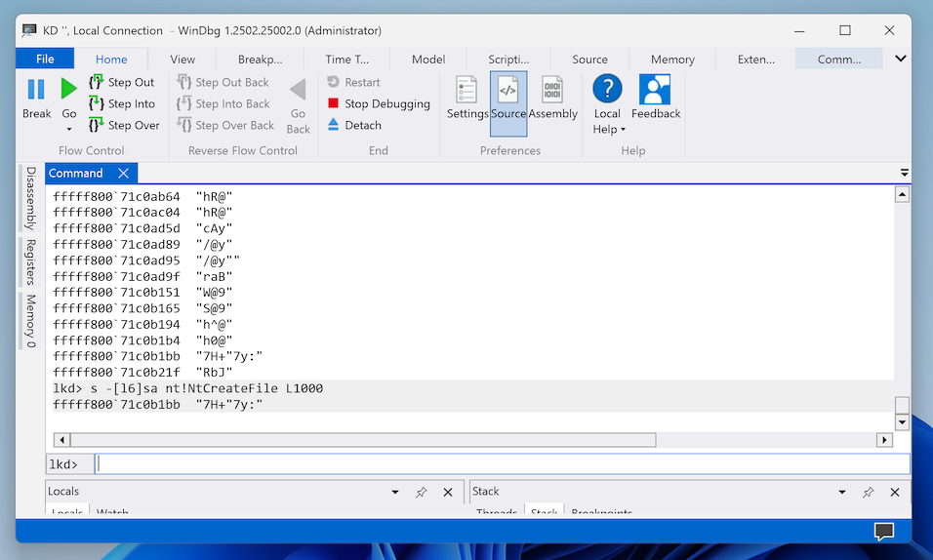Click the lkd command input field
Viewport: 933px width, 560px height.
(x=503, y=464)
